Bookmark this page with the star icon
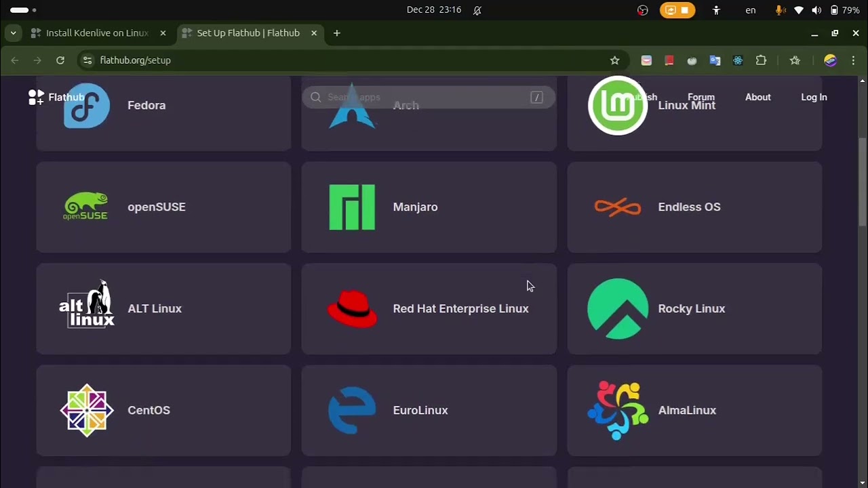This screenshot has height=488, width=868. click(614, 60)
